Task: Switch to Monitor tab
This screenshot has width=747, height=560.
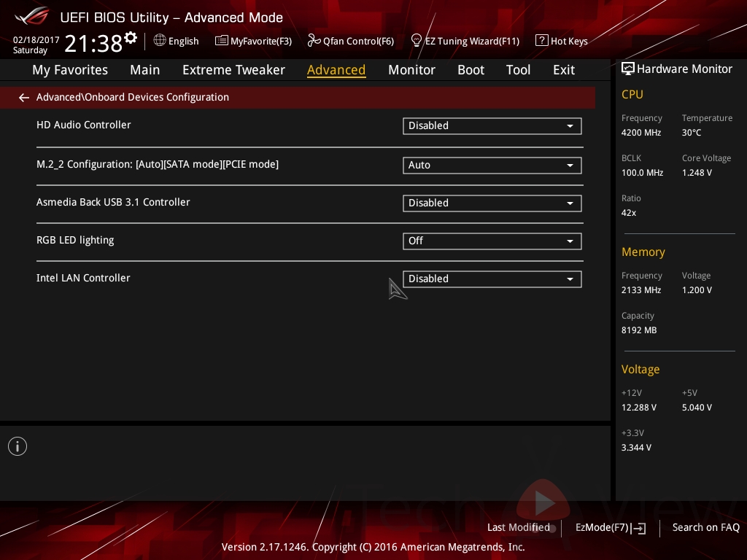Action: click(x=411, y=70)
